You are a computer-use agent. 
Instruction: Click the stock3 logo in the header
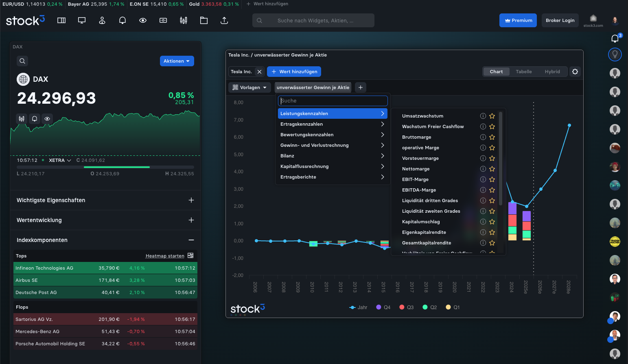pos(25,20)
